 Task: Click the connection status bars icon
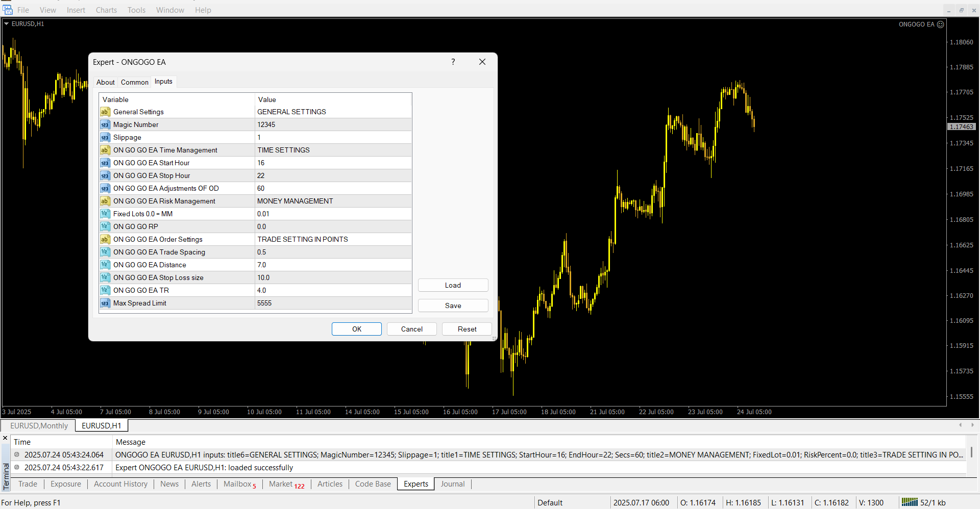coord(909,502)
